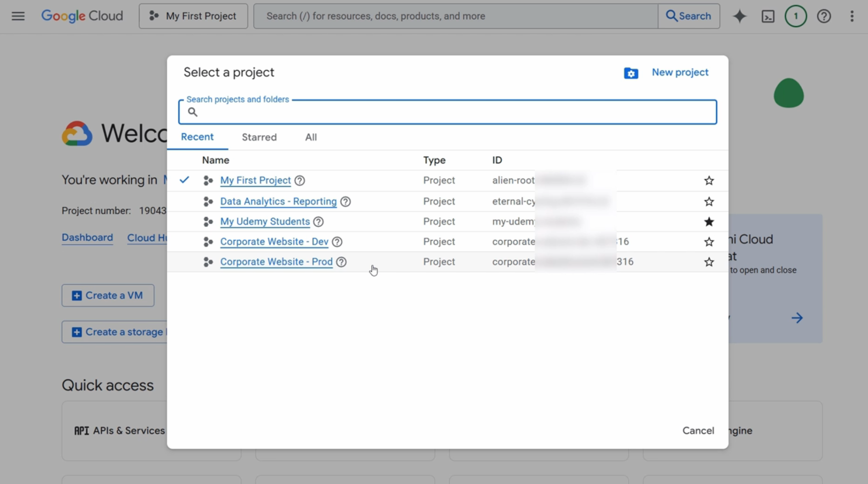Open the three-dot more options menu
The width and height of the screenshot is (868, 484).
pyautogui.click(x=852, y=16)
